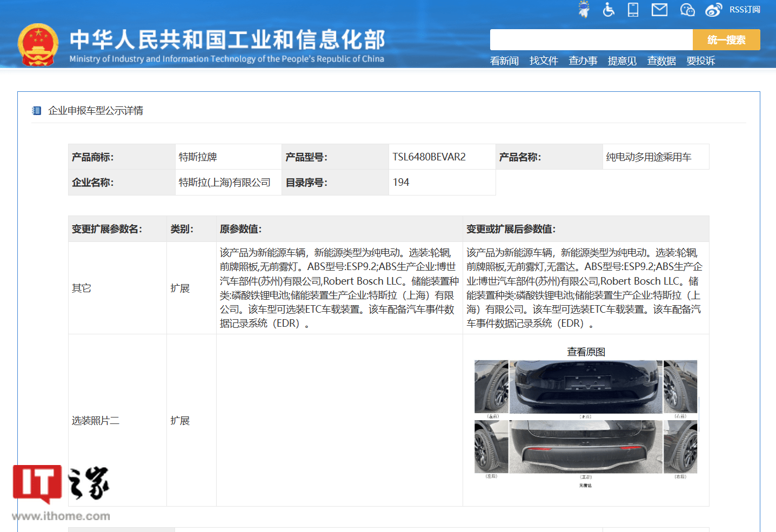This screenshot has width=776, height=532.
Task: Click the elderly-friendly mode icon in header
Action: tap(584, 9)
